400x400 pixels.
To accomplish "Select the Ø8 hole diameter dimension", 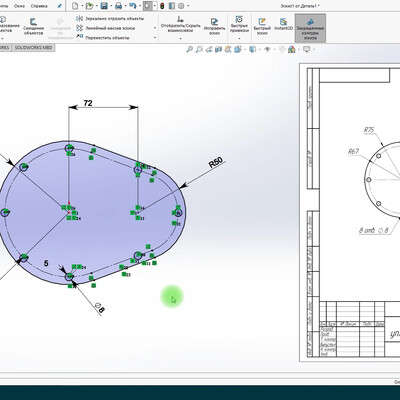I will [100, 308].
